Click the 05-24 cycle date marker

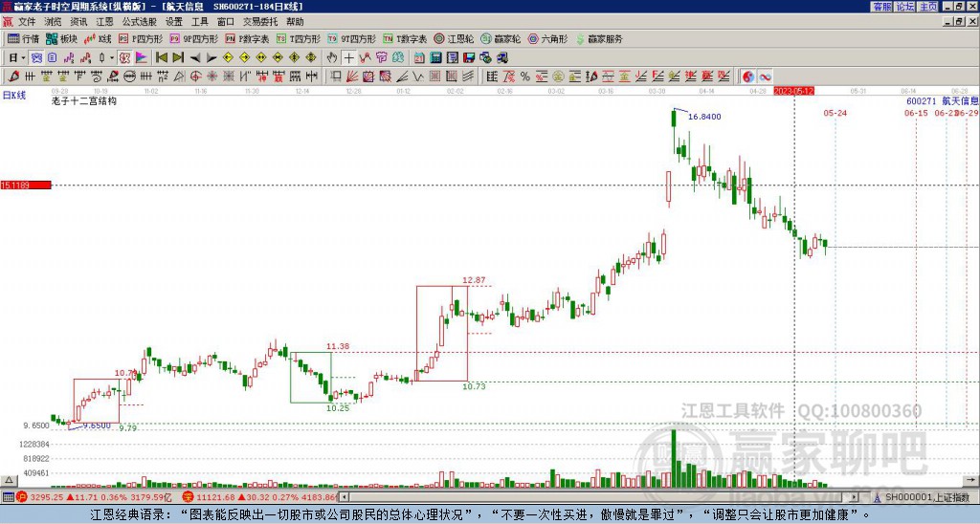835,113
